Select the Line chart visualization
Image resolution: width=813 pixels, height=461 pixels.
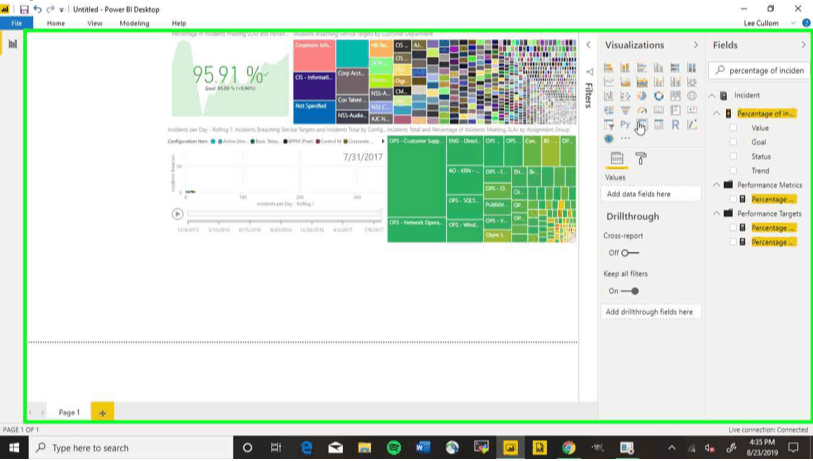[x=609, y=82]
